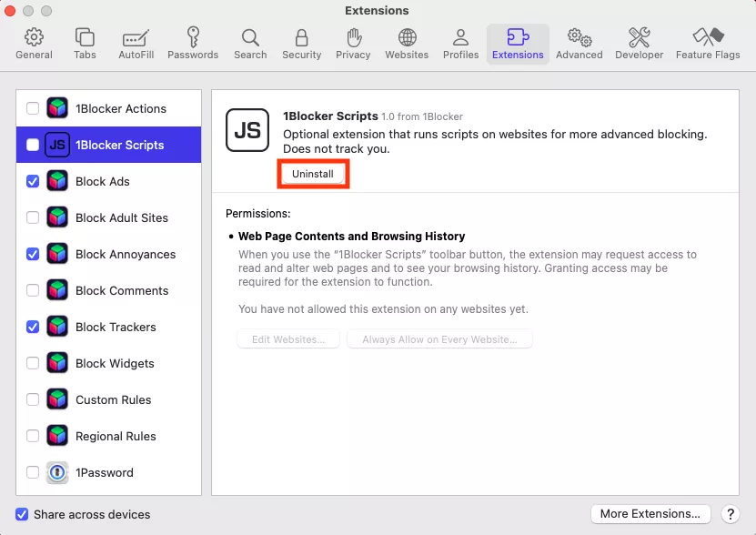The height and width of the screenshot is (535, 756).
Task: Open the AutoFill settings pane
Action: [x=136, y=44]
